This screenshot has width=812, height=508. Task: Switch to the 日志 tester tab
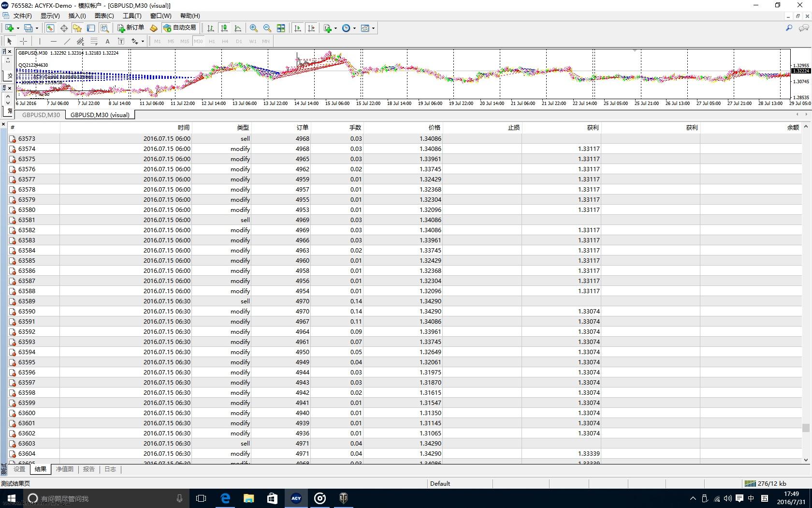pyautogui.click(x=110, y=469)
